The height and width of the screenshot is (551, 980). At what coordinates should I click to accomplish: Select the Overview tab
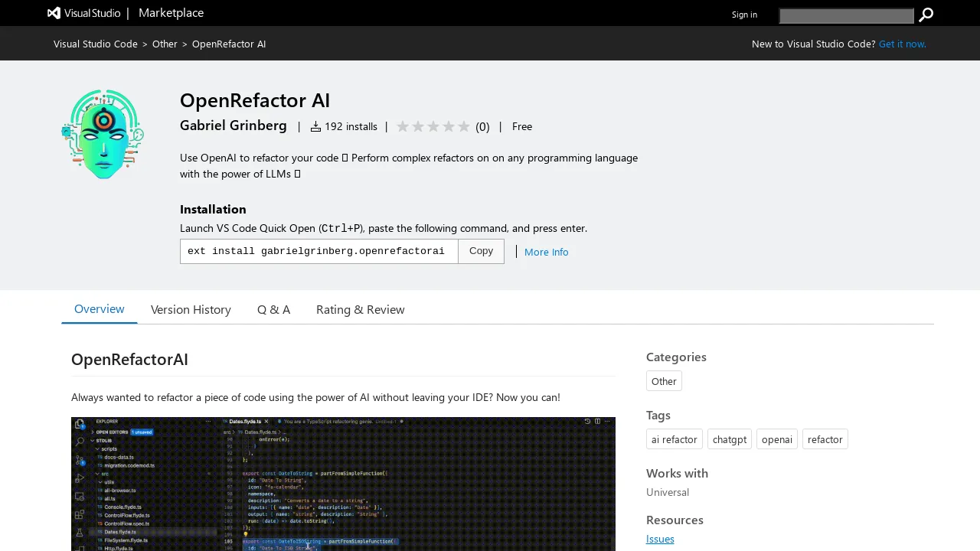point(100,308)
